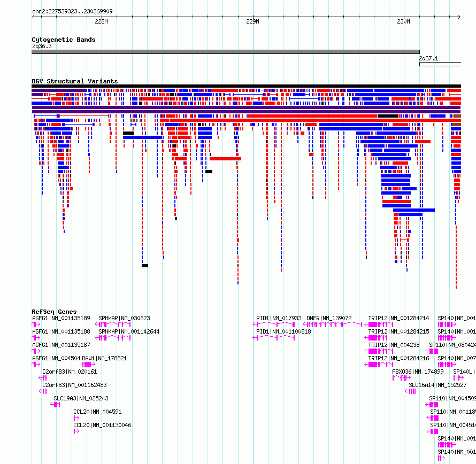Open gene TRIP12|NM_001284215 label
The width and height of the screenshot is (476, 464).
click(398, 331)
